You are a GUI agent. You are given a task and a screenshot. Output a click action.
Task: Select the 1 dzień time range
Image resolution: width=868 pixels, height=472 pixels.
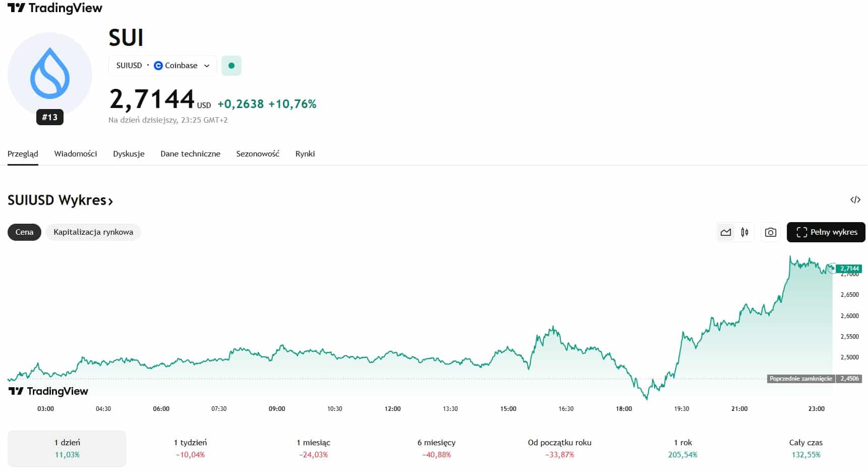tap(67, 448)
